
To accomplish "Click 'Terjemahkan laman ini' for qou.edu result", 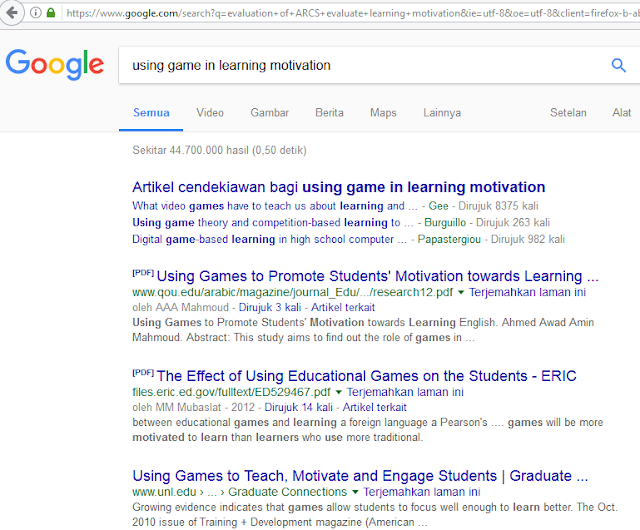I will click(x=527, y=292).
